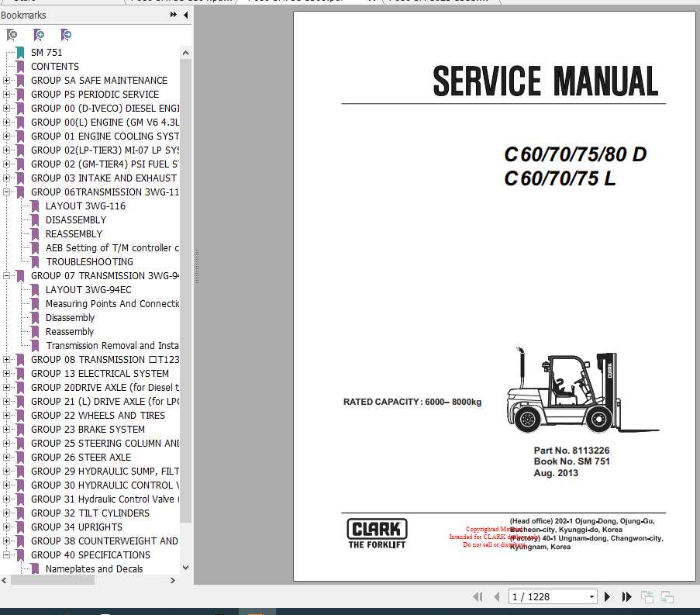Viewport: 700px width, 615px height.
Task: Select GROUP 29 HYDRAULIC SUMP bookmark
Action: pos(105,472)
